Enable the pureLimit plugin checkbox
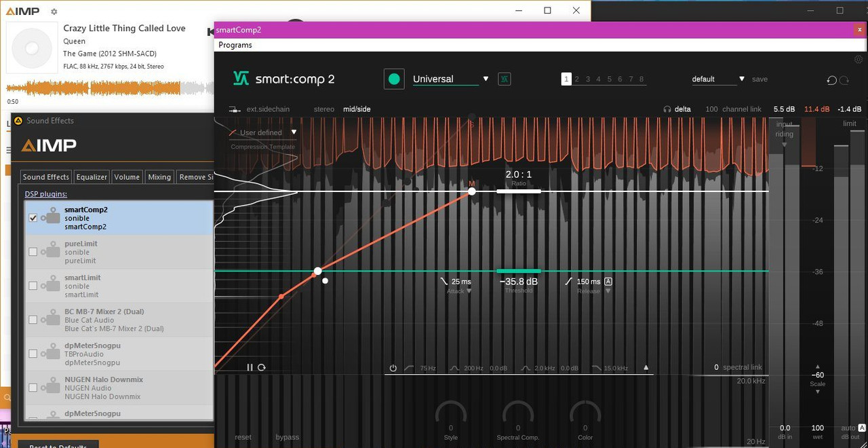 point(33,252)
